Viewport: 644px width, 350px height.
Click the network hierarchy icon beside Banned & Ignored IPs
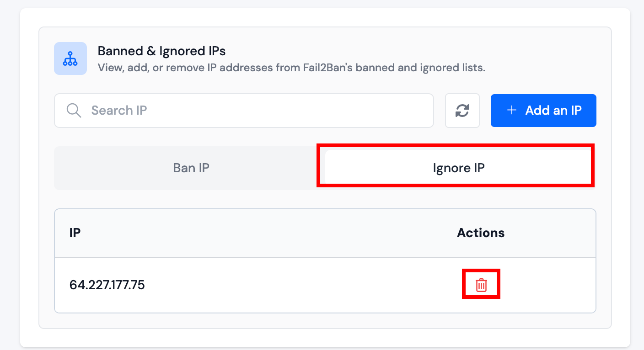(70, 58)
